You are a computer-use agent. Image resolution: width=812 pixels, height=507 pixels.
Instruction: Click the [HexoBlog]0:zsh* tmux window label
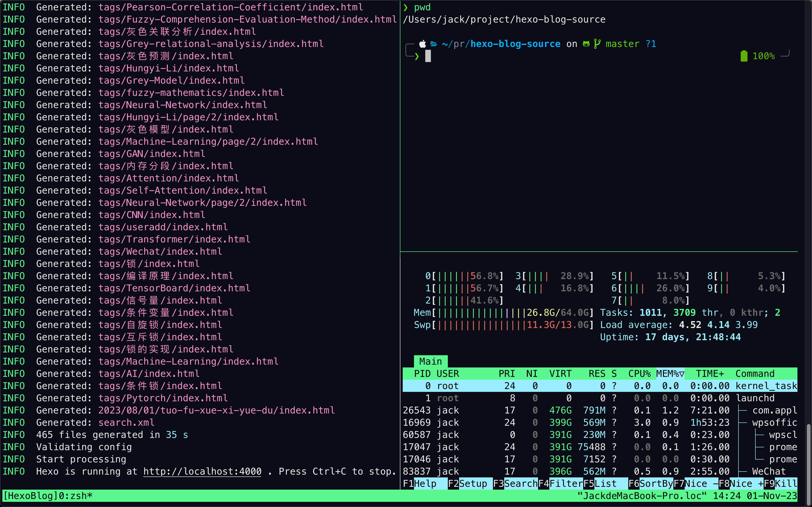click(x=48, y=496)
